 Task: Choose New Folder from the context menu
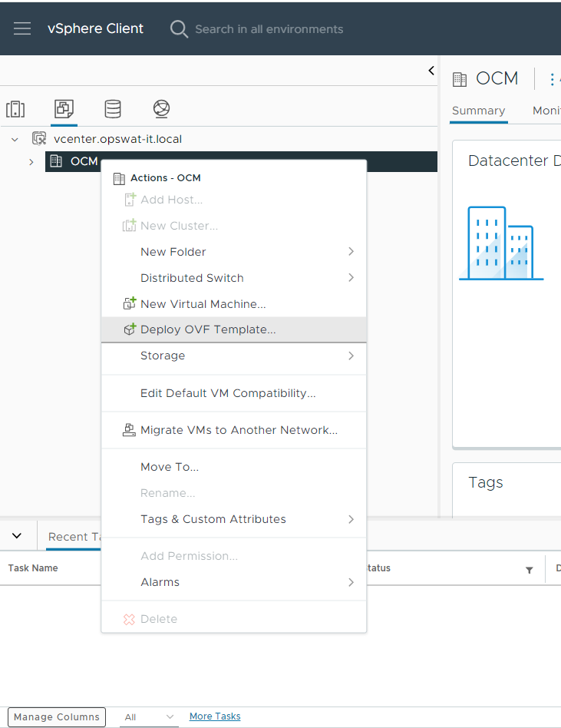click(x=234, y=252)
